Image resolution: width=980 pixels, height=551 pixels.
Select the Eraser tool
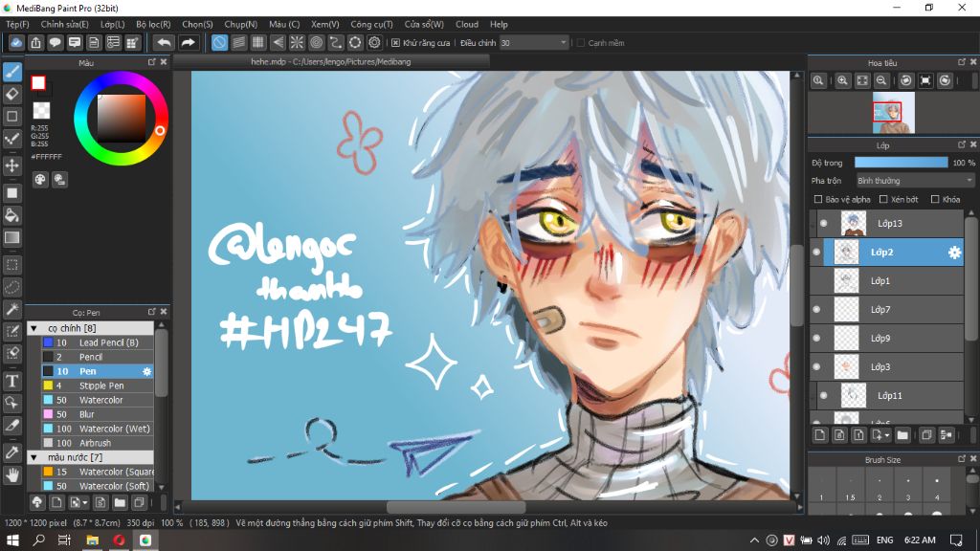(x=11, y=95)
